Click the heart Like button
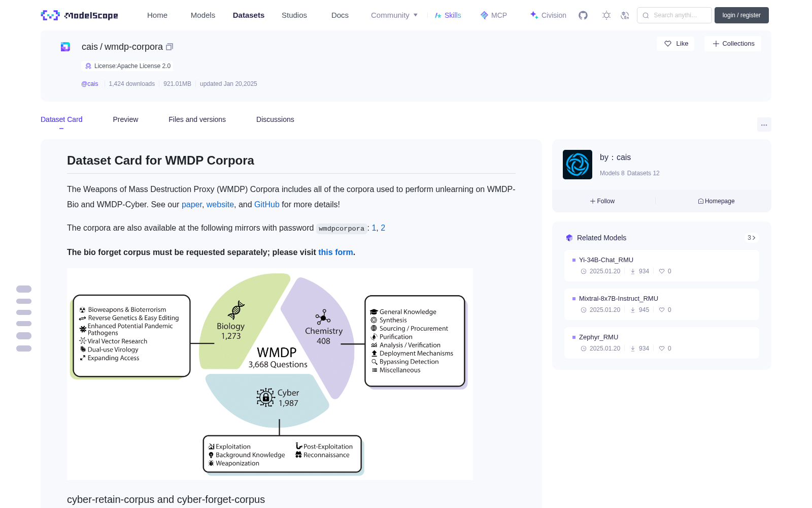 675,44
